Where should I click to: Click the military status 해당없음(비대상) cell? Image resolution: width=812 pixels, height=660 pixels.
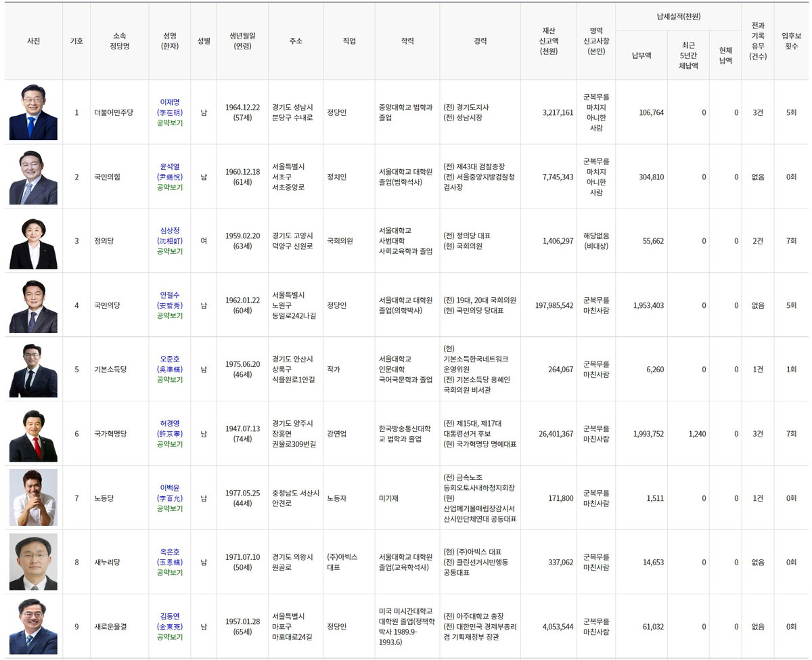(596, 241)
